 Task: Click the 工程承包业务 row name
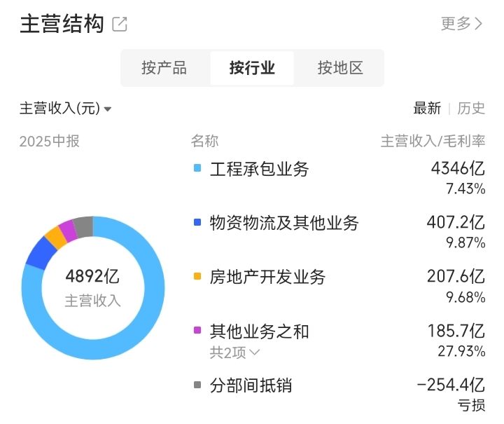259,169
